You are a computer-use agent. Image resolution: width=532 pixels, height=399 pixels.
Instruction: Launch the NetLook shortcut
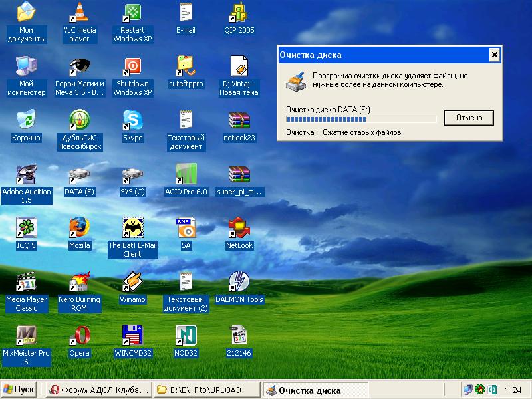click(x=239, y=227)
